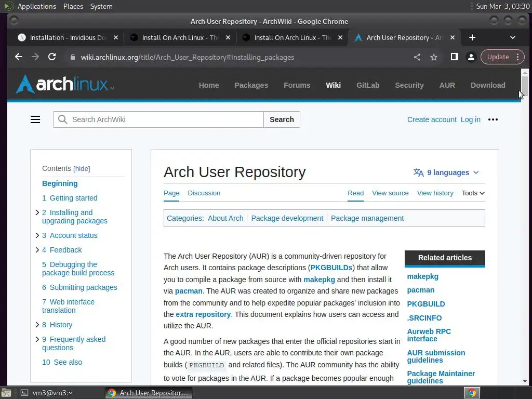Viewport: 532px width, 399px height.
Task: Expand section 2 Installing and upgrading packages
Action: (37, 212)
